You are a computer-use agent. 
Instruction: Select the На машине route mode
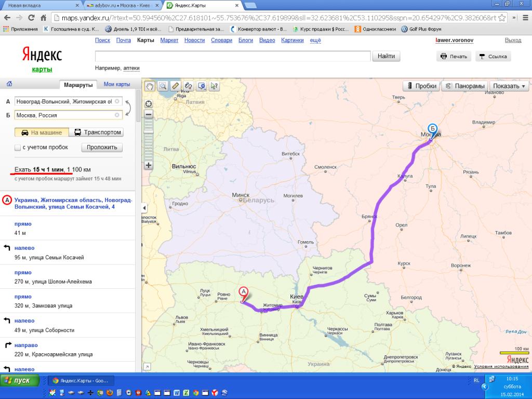[x=42, y=132]
